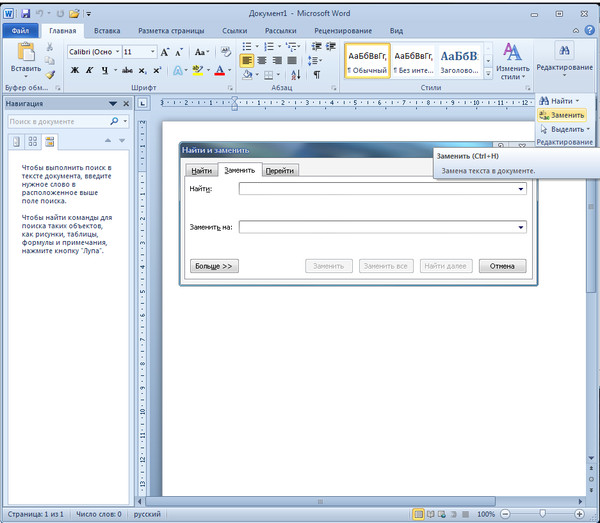600x523 pixels.
Task: Click the Отмена button
Action: 502,266
